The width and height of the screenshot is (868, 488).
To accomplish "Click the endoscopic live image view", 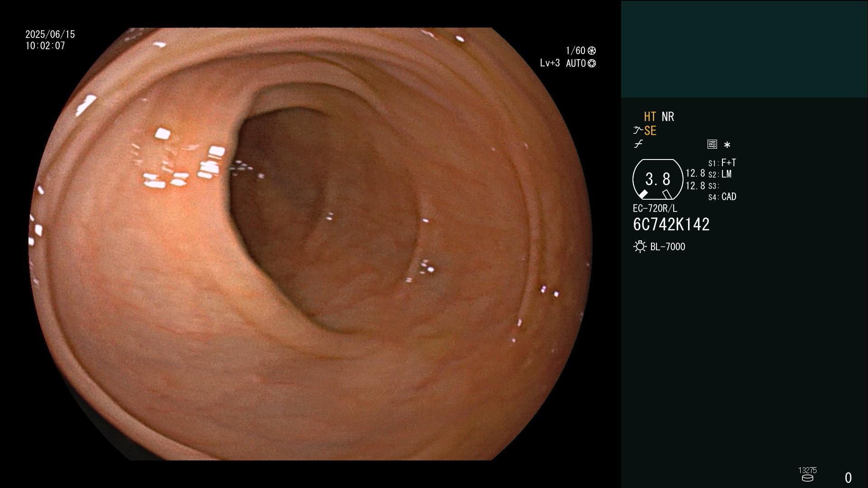I will [x=310, y=244].
